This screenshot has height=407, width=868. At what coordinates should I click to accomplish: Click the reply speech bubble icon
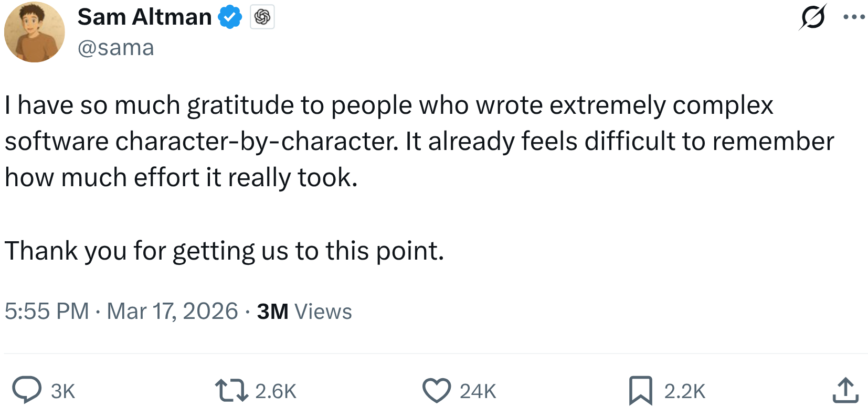click(x=27, y=390)
